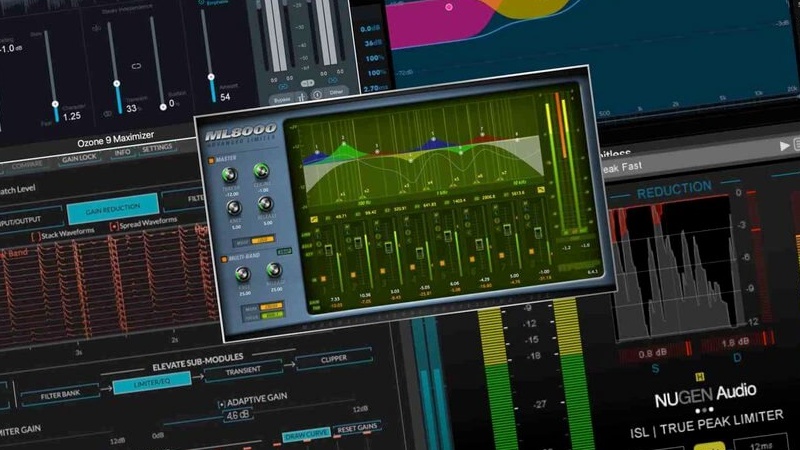This screenshot has width=800, height=450.
Task: Select EQ node 7 on ML8000 graph
Action: [x=482, y=135]
